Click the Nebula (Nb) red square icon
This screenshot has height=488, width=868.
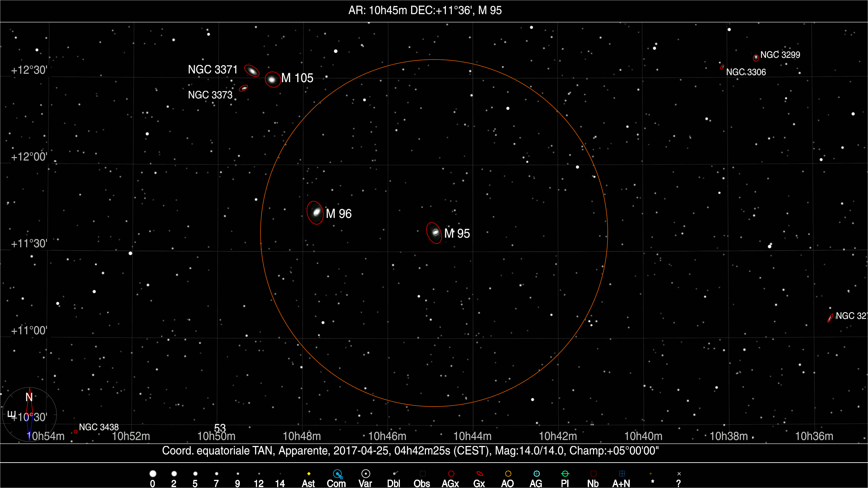[x=593, y=474]
